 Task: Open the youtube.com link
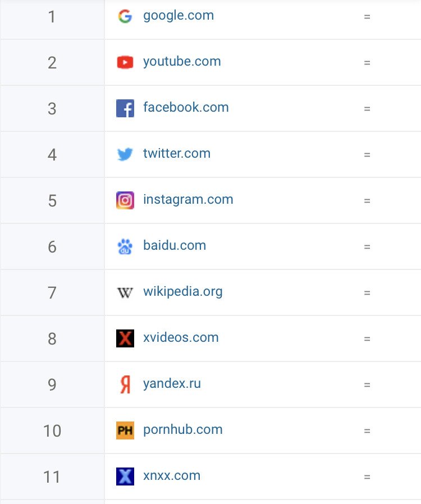(182, 62)
